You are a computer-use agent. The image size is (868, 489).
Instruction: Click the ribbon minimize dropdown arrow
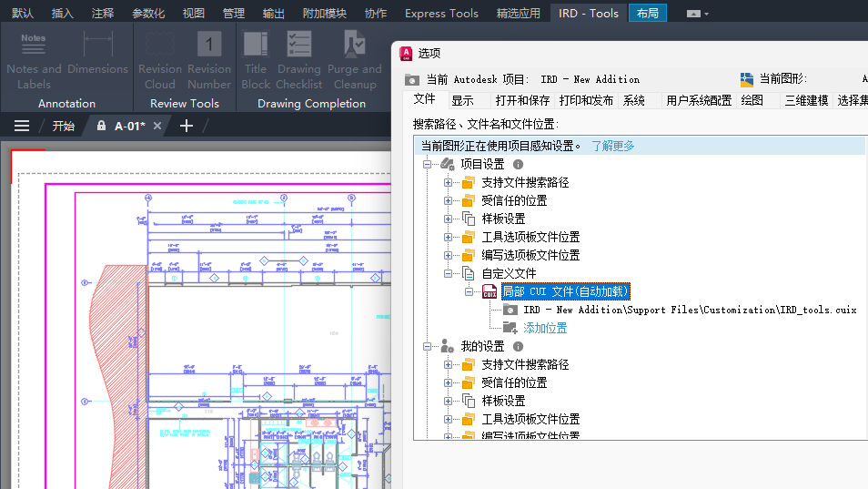(706, 14)
